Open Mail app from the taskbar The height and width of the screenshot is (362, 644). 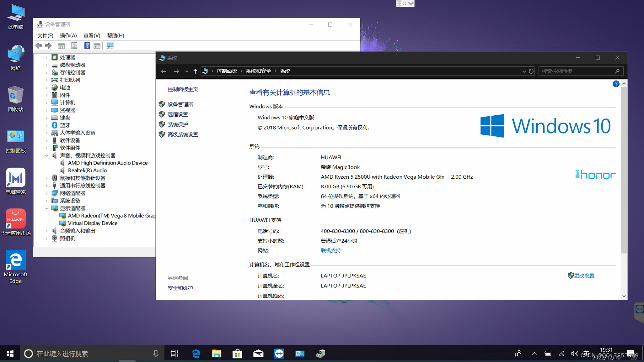258,354
